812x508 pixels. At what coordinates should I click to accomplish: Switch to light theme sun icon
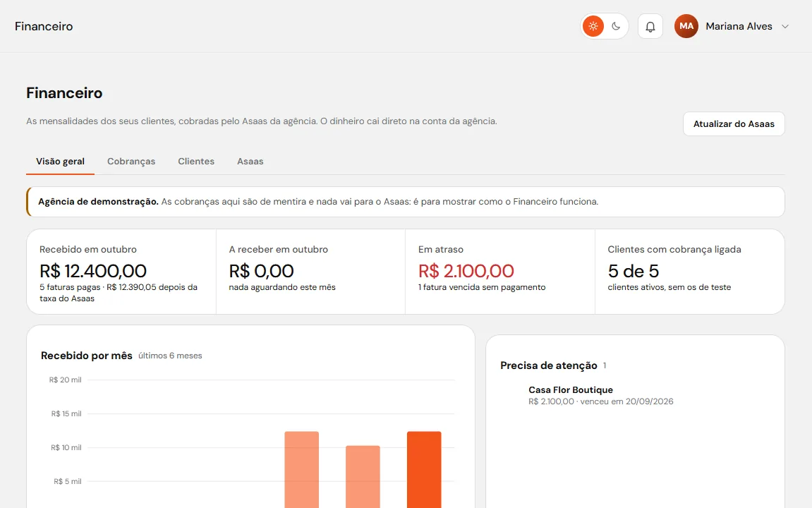tap(593, 26)
